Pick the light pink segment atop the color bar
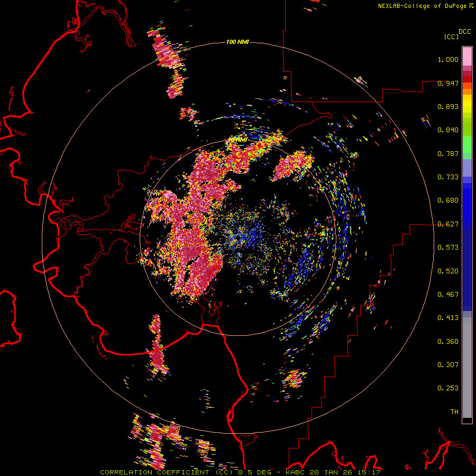Viewport: 476px width, 476px height. (x=467, y=56)
